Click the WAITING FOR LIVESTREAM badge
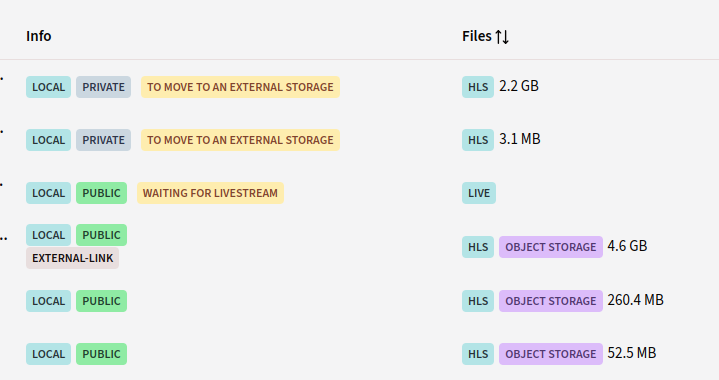Viewport: 719px width, 380px height. click(210, 193)
